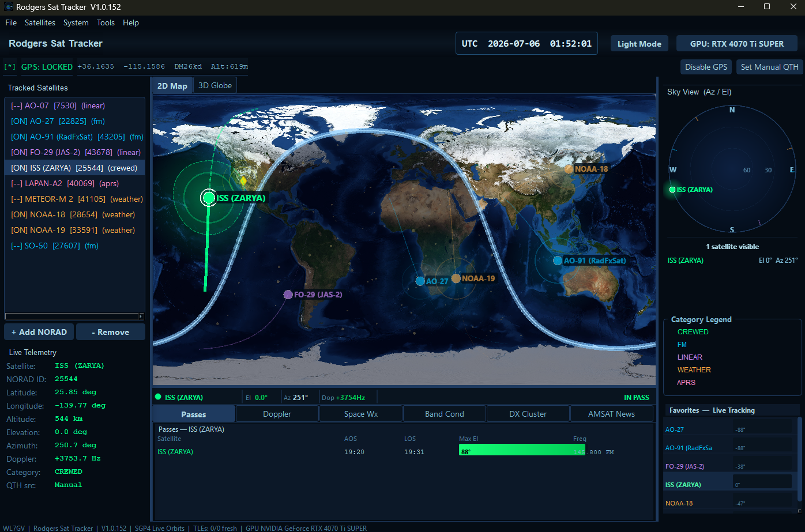Screen dimensions: 805x532
Task: Click the + Add NORAD button
Action: (39, 332)
